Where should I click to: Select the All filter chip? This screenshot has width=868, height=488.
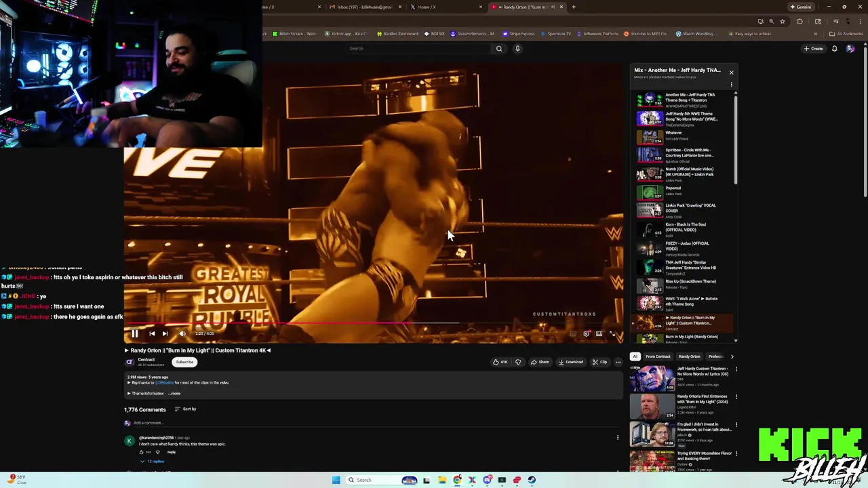635,357
